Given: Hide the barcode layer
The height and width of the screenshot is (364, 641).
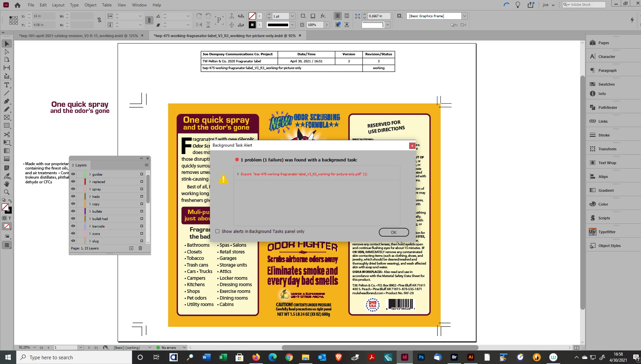Looking at the screenshot, I should click(73, 226).
